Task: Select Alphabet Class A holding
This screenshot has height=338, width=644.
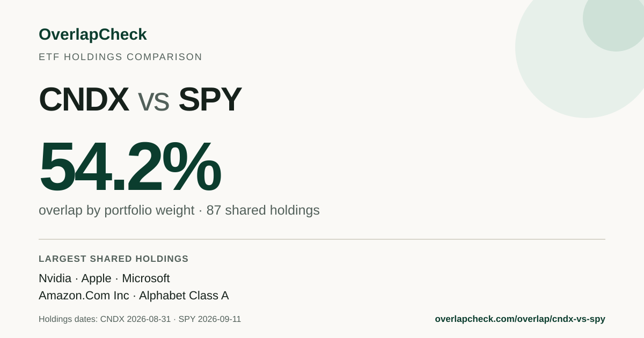Action: coord(184,296)
